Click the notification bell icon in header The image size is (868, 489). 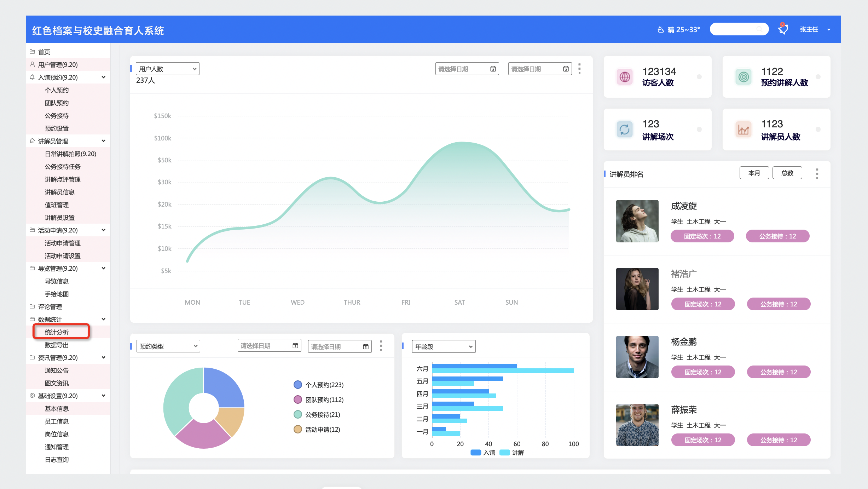[x=783, y=29]
